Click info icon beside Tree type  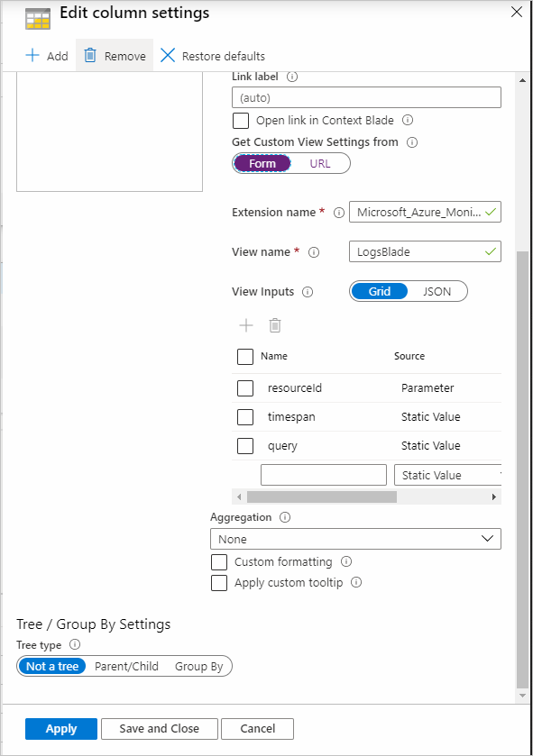pos(75,644)
